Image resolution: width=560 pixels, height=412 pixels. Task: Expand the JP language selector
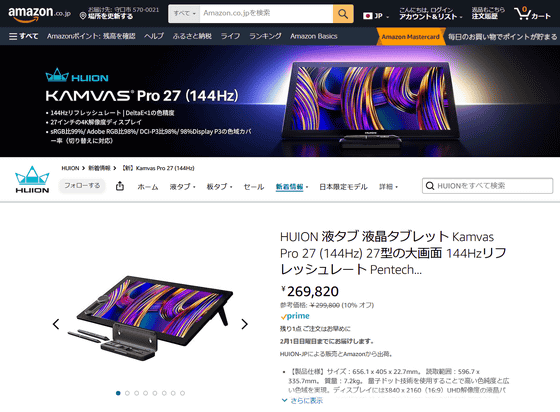click(376, 16)
